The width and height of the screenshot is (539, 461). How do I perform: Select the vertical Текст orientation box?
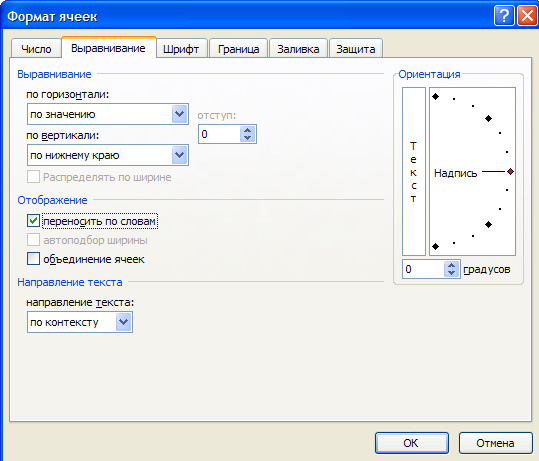pyautogui.click(x=414, y=171)
